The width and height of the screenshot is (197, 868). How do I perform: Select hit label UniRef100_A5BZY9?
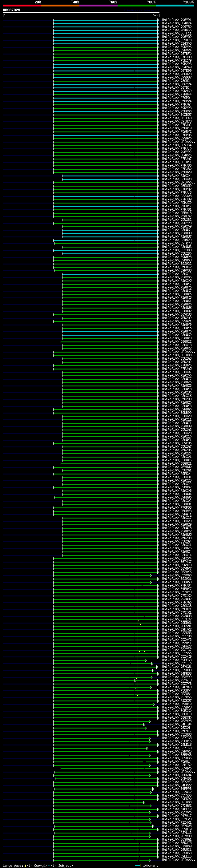[177, 61]
